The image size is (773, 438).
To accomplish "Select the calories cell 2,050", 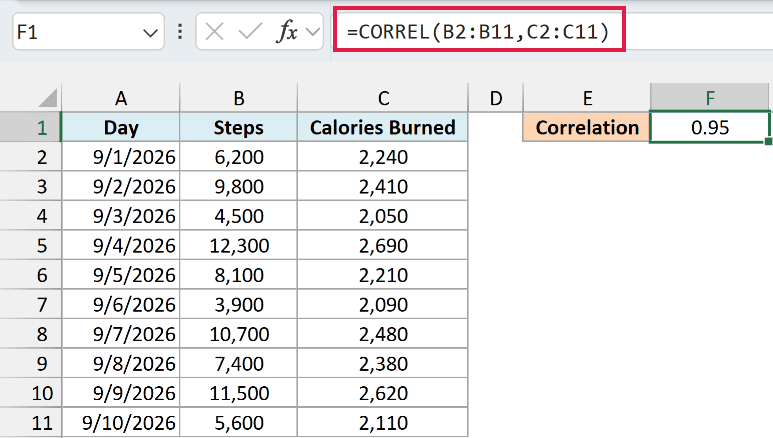I will point(383,216).
